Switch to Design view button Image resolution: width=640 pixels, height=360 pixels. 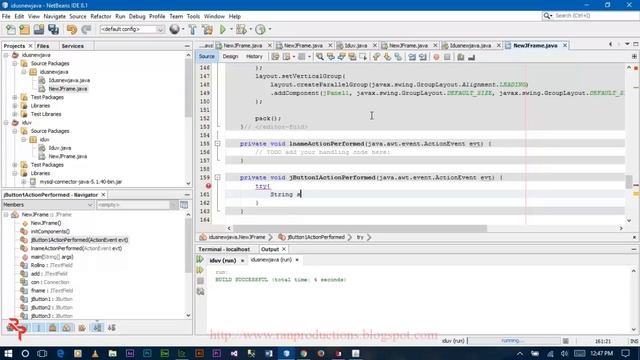point(230,57)
